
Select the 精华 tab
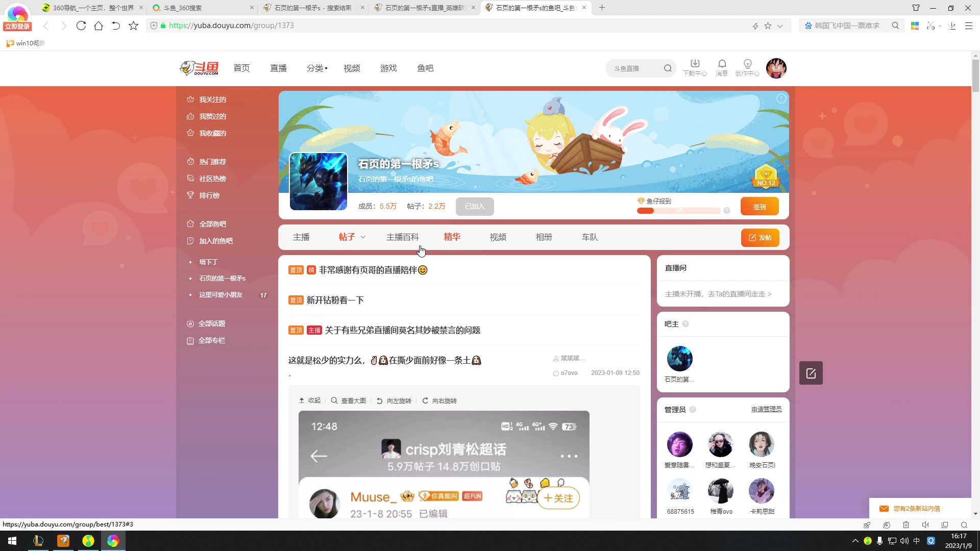452,237
